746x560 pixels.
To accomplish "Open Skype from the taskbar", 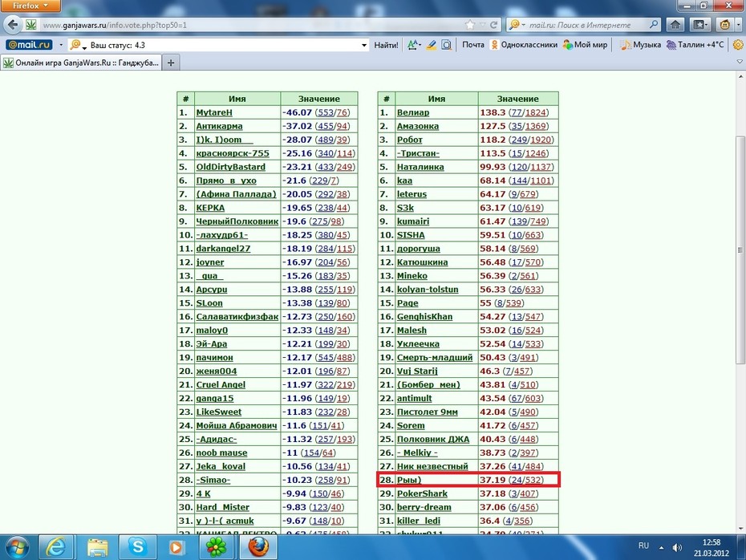I will pyautogui.click(x=137, y=547).
